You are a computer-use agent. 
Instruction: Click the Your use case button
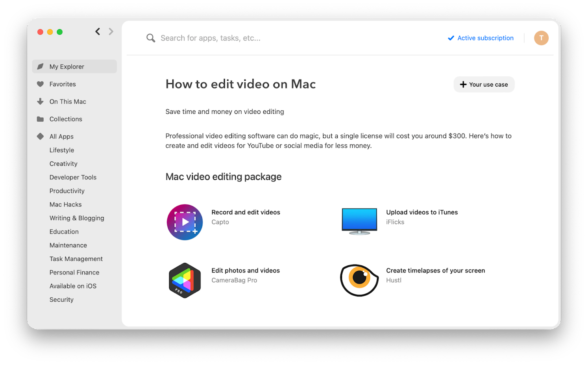point(484,85)
